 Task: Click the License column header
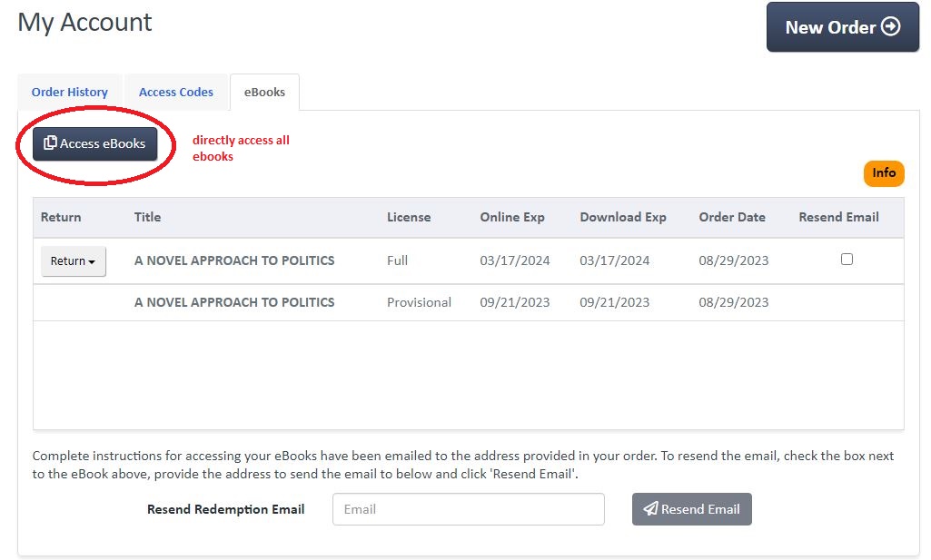[x=409, y=217]
